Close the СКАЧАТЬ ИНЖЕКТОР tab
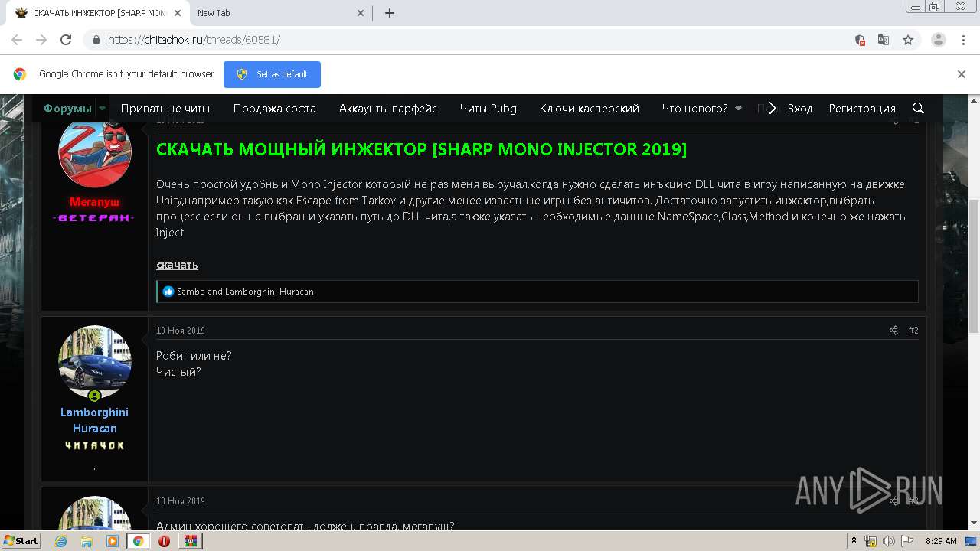This screenshot has width=980, height=551. (x=178, y=13)
